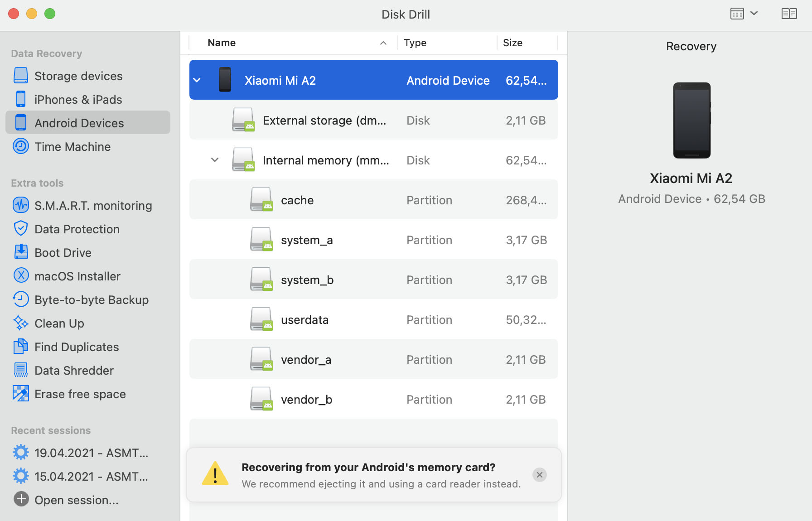Click the Android Device • 62,54 GB caption
Viewport: 812px width, 521px height.
pos(691,199)
